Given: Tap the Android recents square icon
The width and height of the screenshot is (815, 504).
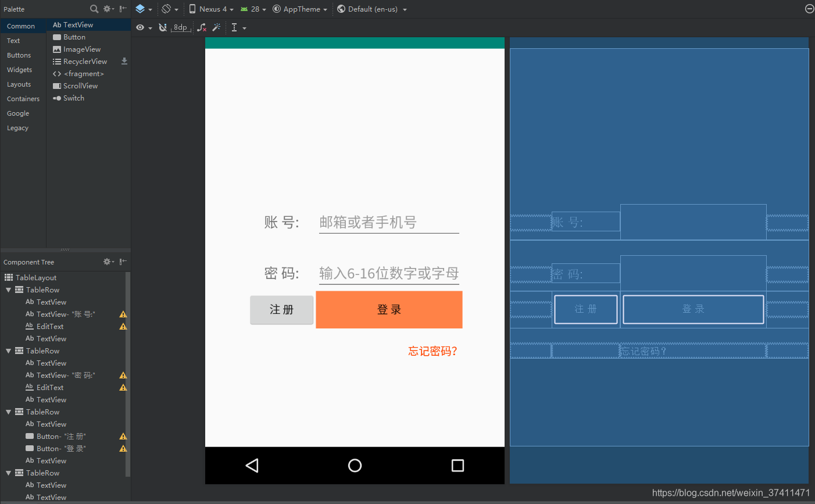Looking at the screenshot, I should [x=457, y=466].
